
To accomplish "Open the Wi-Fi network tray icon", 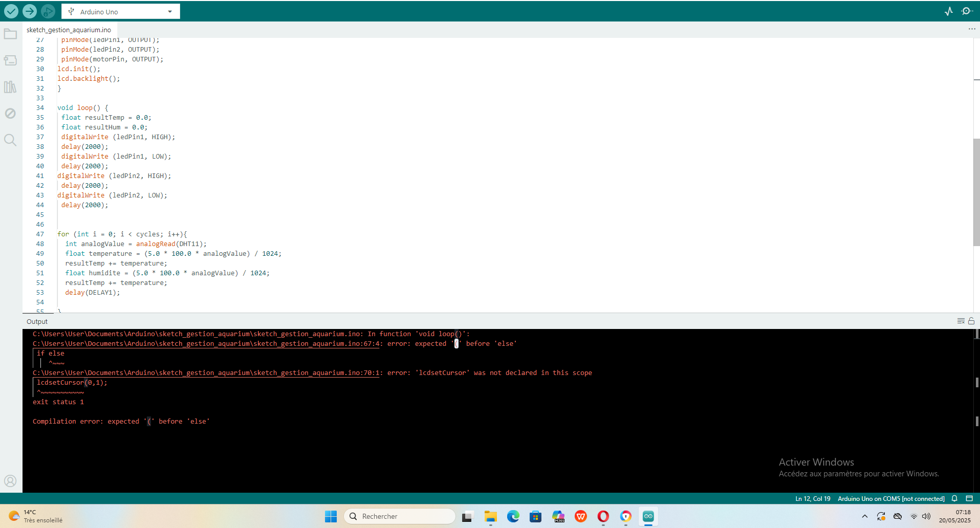I will 914,516.
